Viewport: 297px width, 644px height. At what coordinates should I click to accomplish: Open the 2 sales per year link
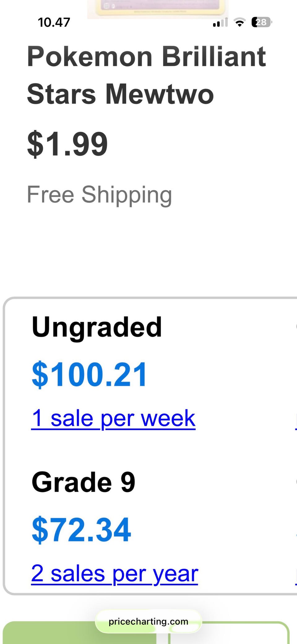coord(114,573)
